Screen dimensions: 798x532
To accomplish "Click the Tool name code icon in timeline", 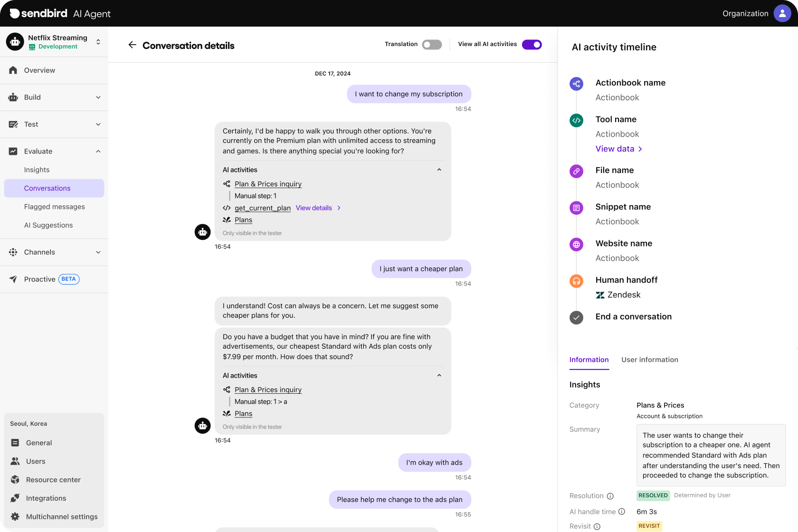I will [x=576, y=120].
